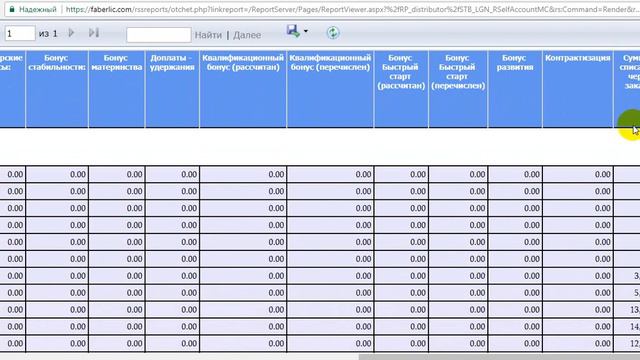Go to next report page arrow
Image resolution: width=640 pixels, height=360 pixels.
coord(71,33)
